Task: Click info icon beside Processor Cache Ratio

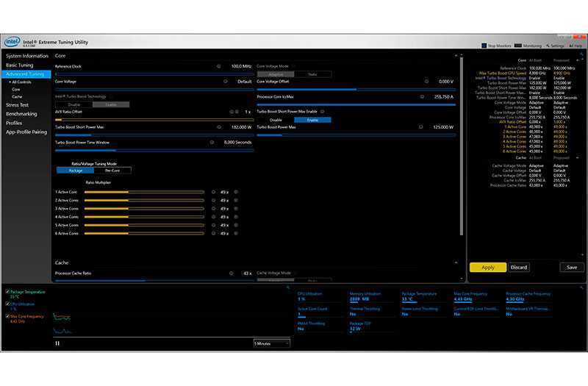Action: [231, 274]
